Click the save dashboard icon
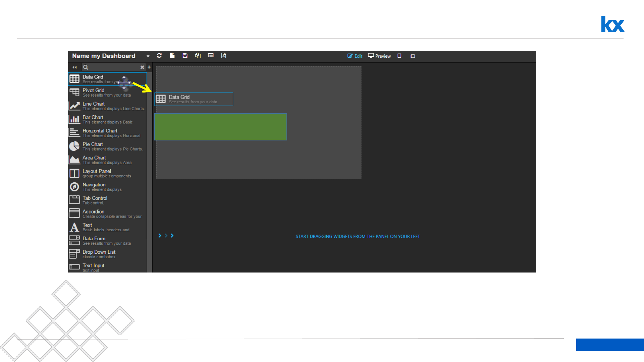 (x=185, y=56)
